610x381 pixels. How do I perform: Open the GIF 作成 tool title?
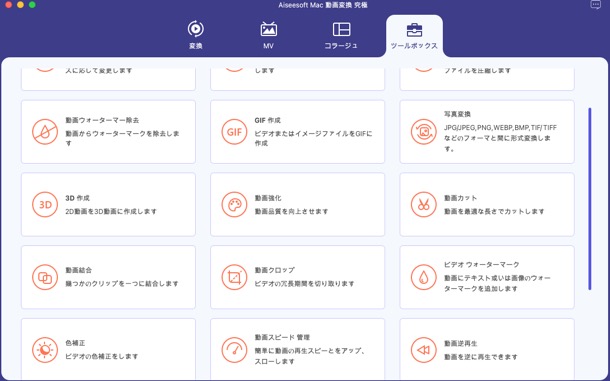[x=268, y=120]
